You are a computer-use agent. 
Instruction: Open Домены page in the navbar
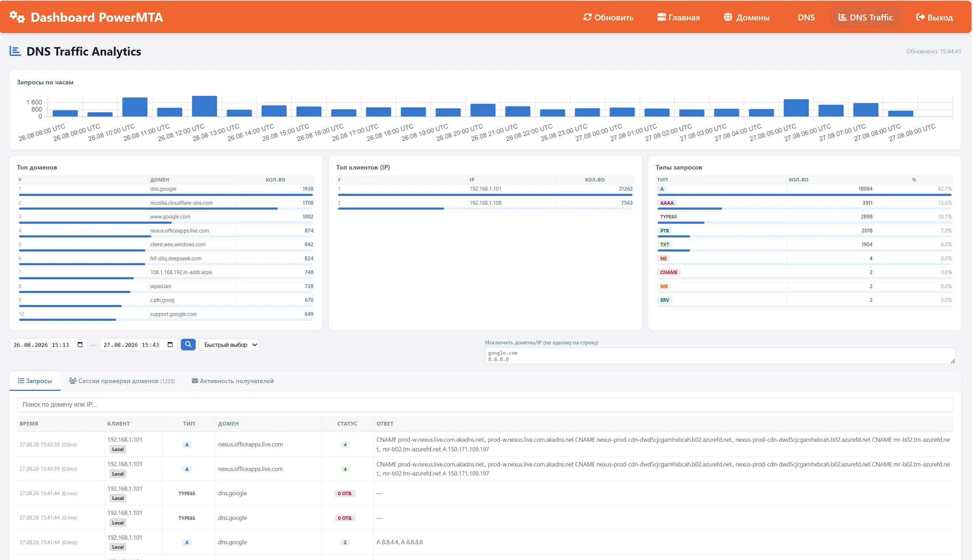click(746, 17)
